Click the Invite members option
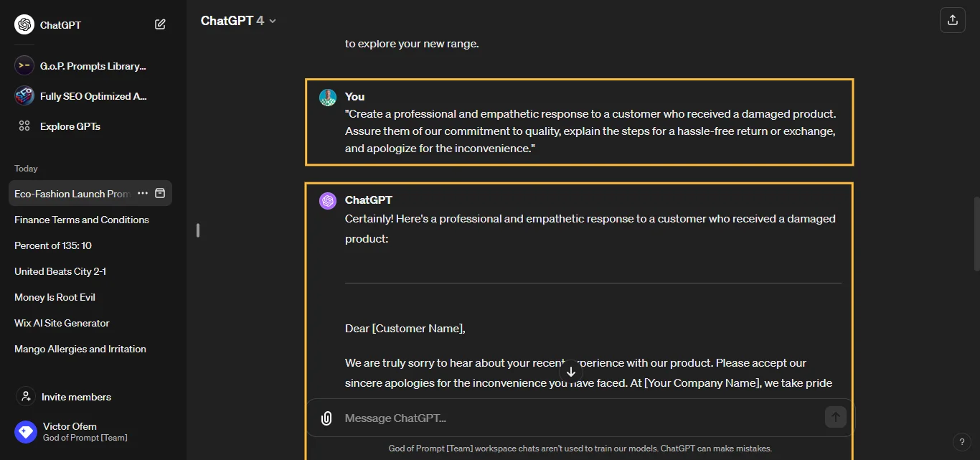 point(74,397)
